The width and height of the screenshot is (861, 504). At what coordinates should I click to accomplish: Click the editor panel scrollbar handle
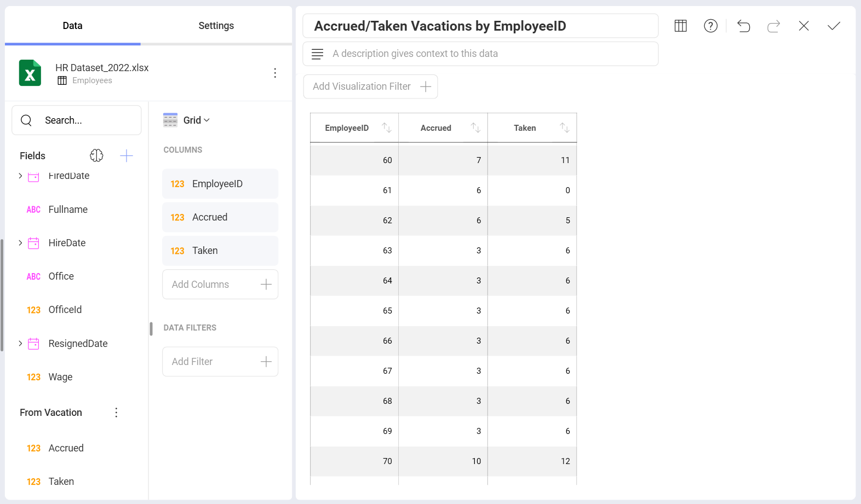point(151,329)
